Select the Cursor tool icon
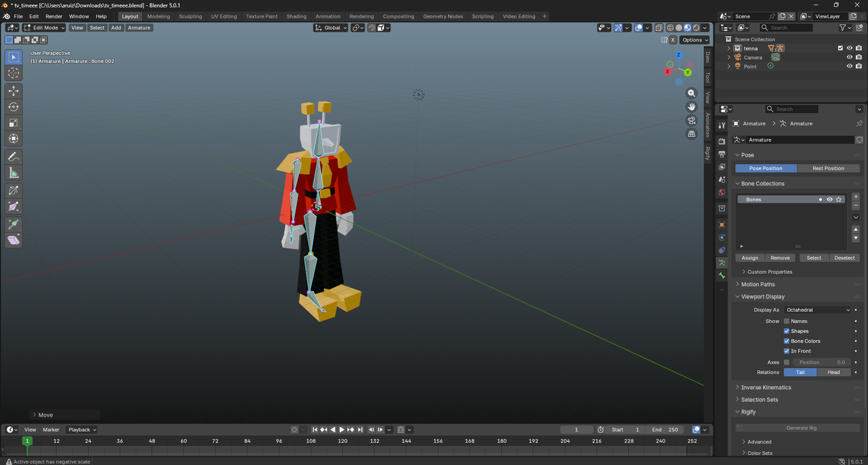868x465 pixels. 14,73
